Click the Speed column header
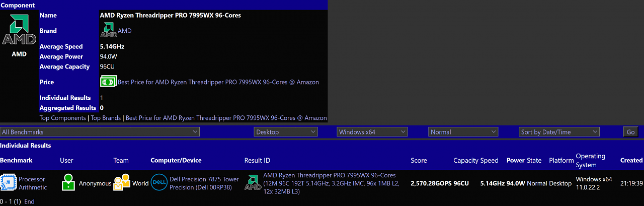 (489, 161)
